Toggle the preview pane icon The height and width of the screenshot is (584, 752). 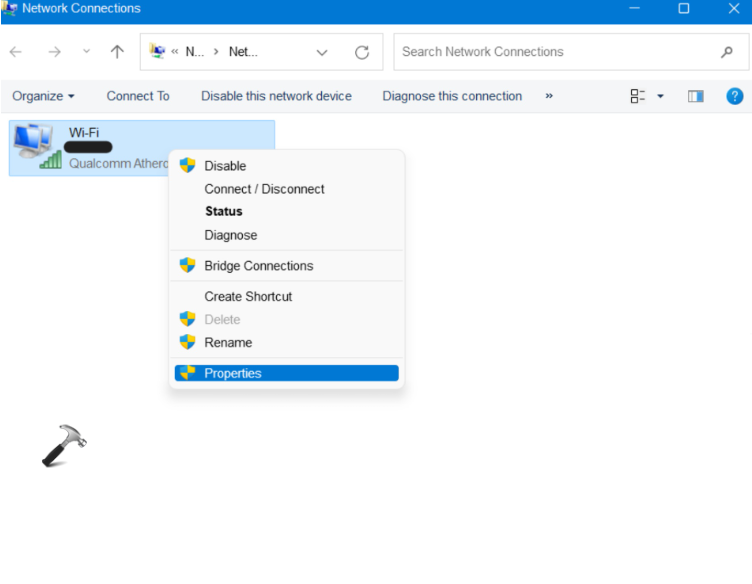click(x=696, y=96)
